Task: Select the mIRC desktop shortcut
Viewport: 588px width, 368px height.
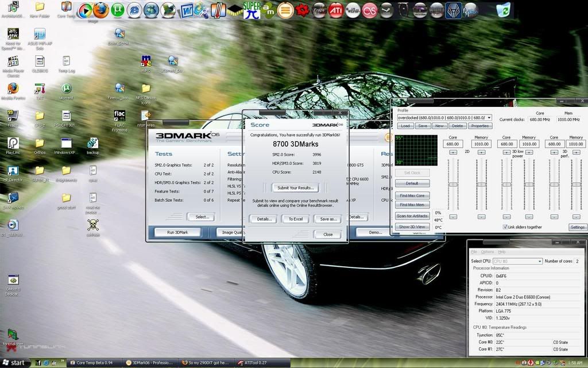Action: coord(146,64)
